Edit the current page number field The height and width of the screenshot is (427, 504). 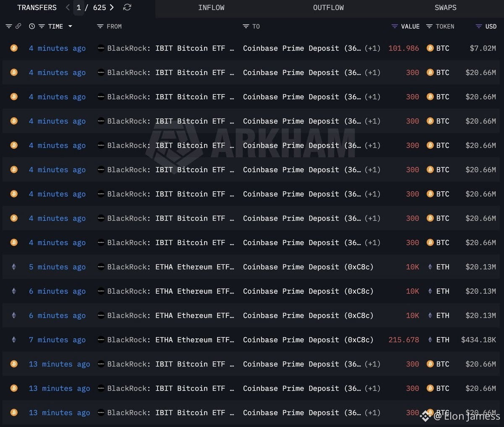(79, 8)
